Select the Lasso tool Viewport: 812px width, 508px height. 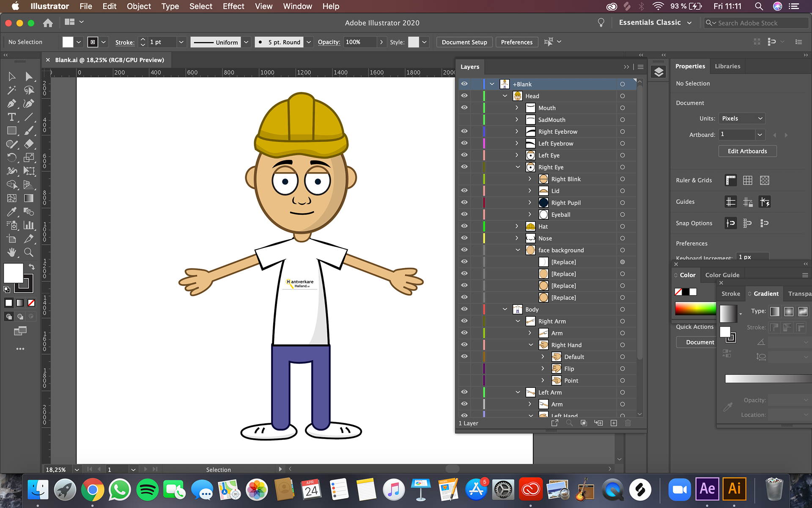point(29,90)
